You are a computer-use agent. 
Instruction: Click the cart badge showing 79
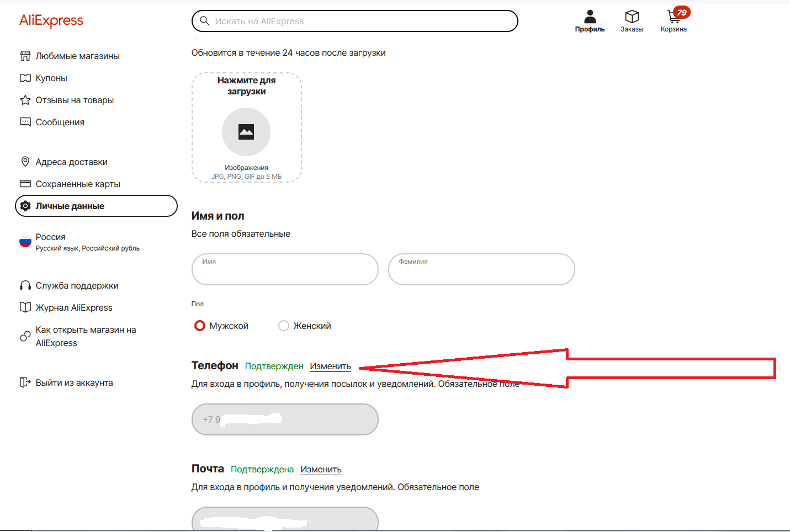click(x=682, y=12)
